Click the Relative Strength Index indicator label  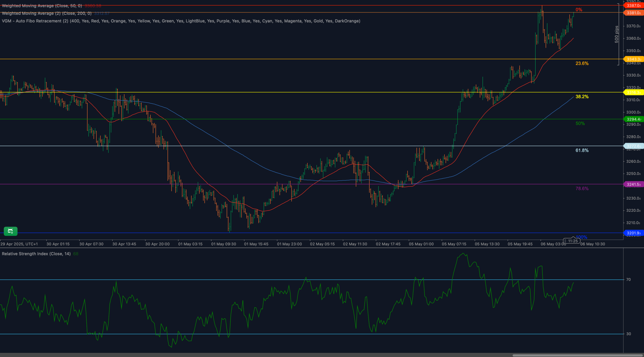tap(36, 254)
